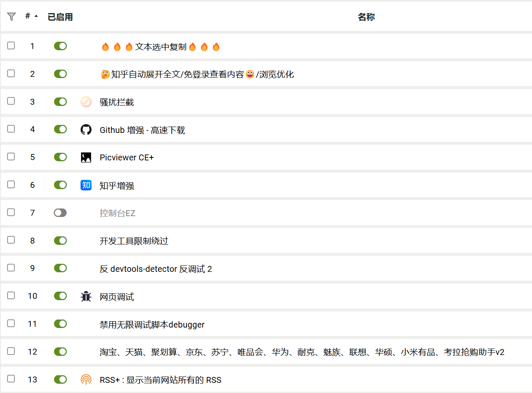Open the 淘宝、天猫 抢购助手v2 script
Screen dimensions: 532x393
(x=302, y=352)
